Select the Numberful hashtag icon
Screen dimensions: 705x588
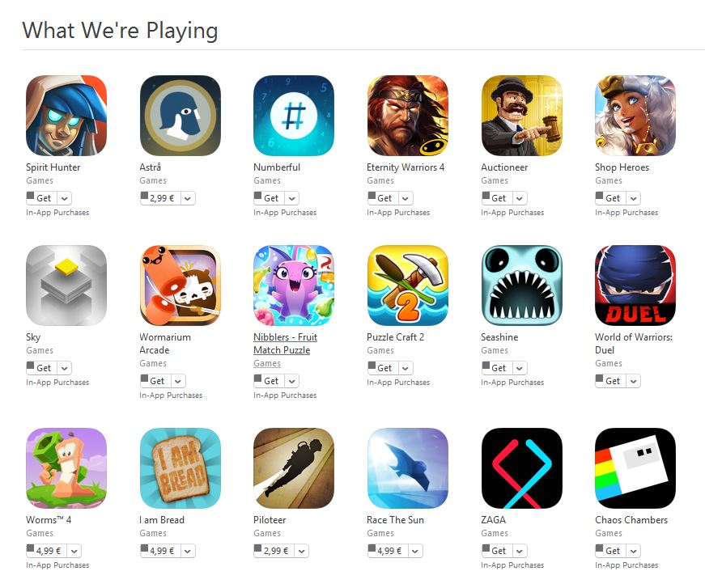click(294, 116)
